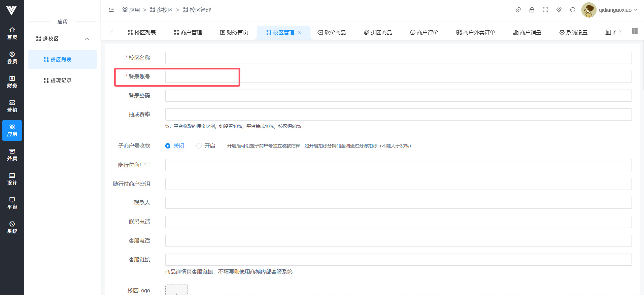Select 关闭 for 子商户号收款
This screenshot has height=295, width=644.
coord(168,146)
